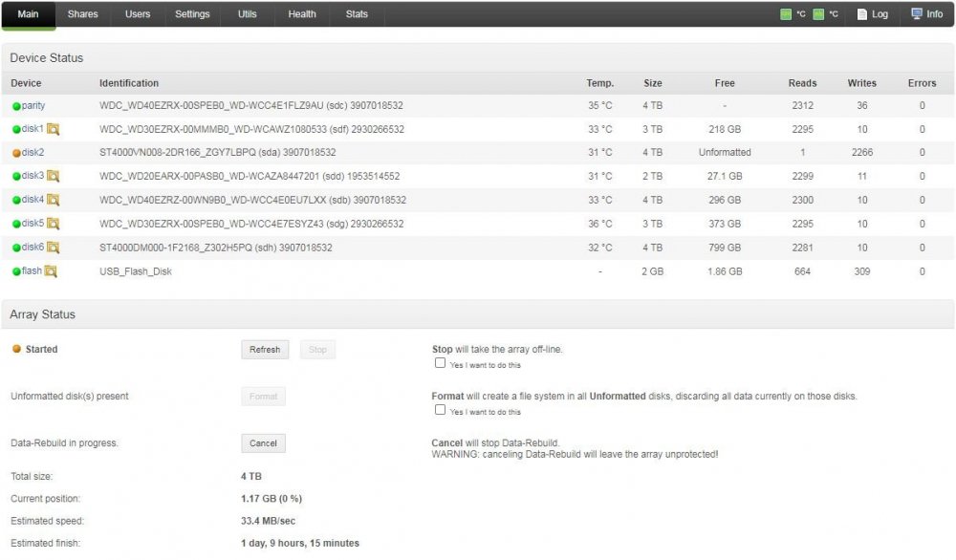Click the Free column header
The image size is (956, 560).
[725, 83]
